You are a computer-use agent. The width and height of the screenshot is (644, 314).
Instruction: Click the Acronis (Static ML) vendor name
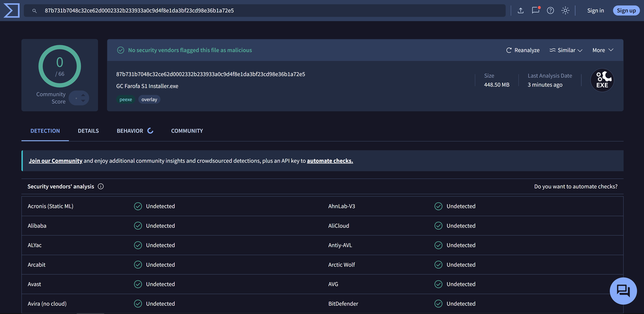(x=50, y=206)
